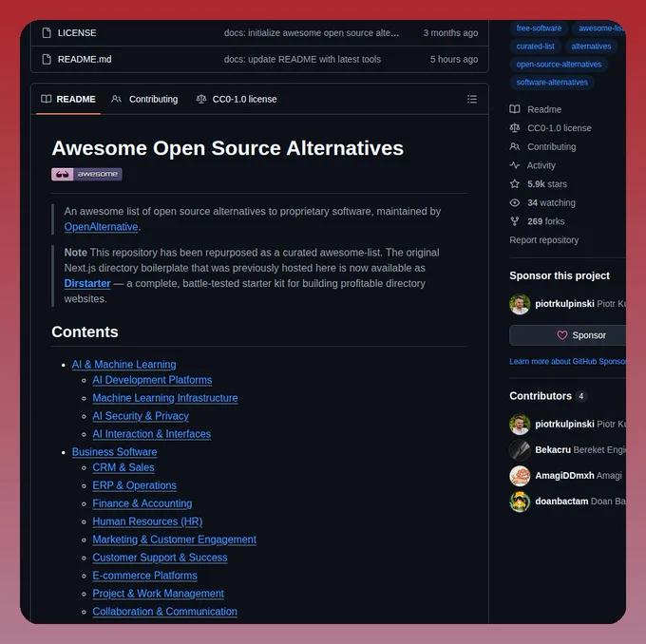
Task: Click piotrkulpinski avatar in Contributors list
Action: pos(520,425)
